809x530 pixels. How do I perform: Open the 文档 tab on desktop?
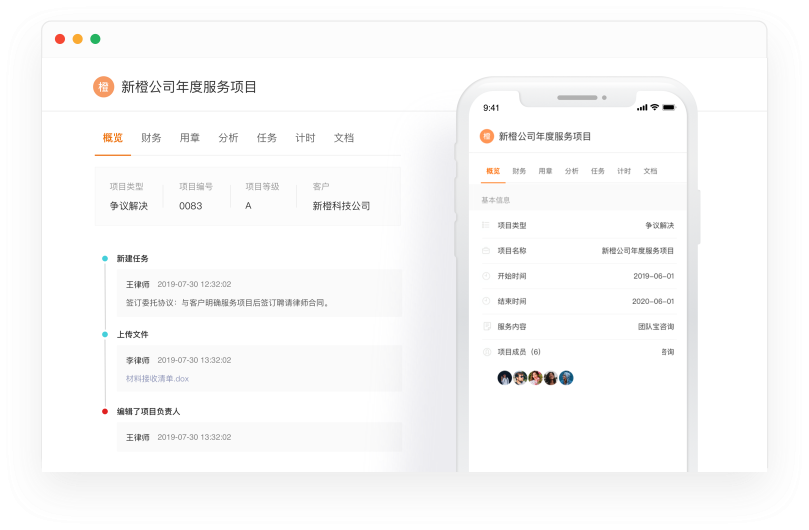[x=344, y=138]
